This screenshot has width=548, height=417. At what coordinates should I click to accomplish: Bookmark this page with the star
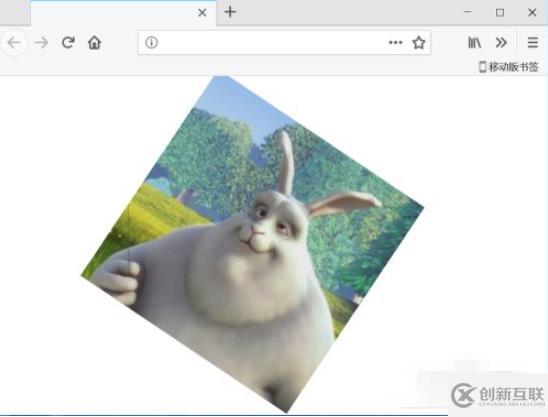(419, 43)
